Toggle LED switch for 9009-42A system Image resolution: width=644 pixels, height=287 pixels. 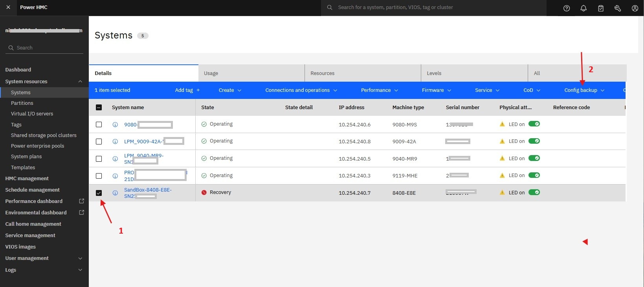pyautogui.click(x=534, y=141)
